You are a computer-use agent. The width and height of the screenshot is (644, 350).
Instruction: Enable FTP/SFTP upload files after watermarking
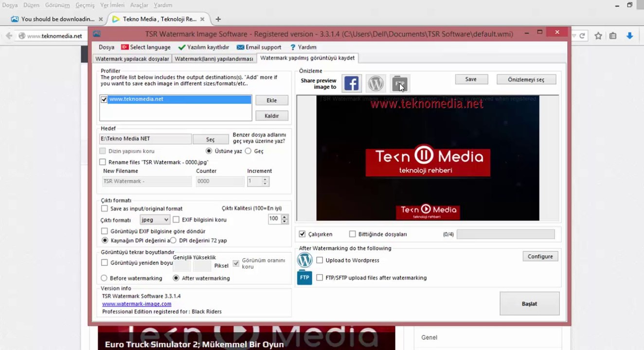coord(320,278)
